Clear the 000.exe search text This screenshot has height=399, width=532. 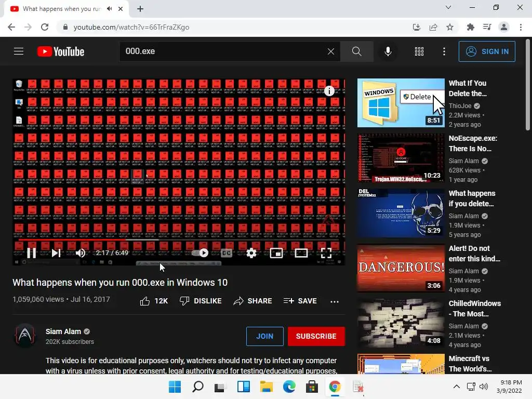coord(331,51)
